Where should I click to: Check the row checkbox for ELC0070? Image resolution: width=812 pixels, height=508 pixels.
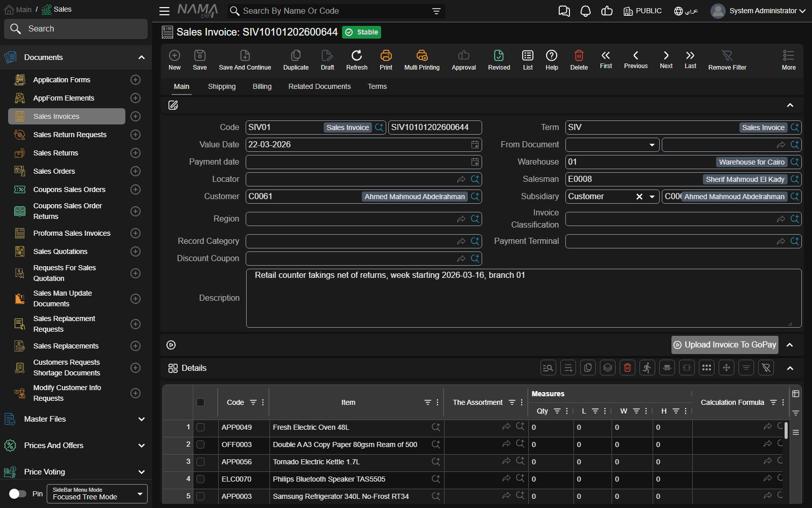point(200,479)
